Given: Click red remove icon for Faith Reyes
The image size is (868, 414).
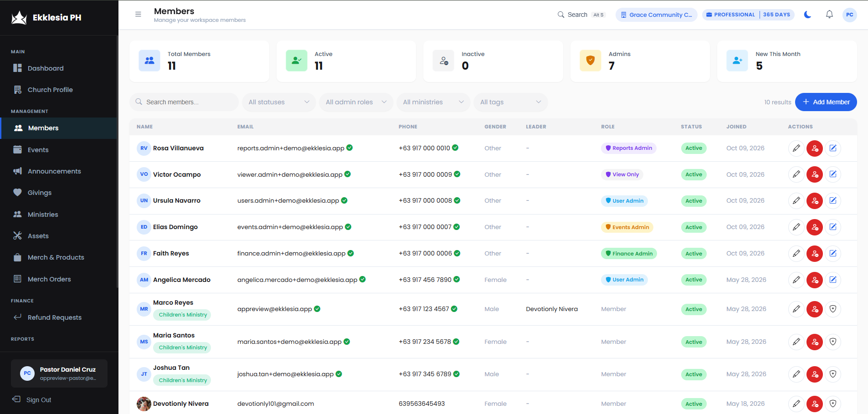Looking at the screenshot, I should point(815,253).
